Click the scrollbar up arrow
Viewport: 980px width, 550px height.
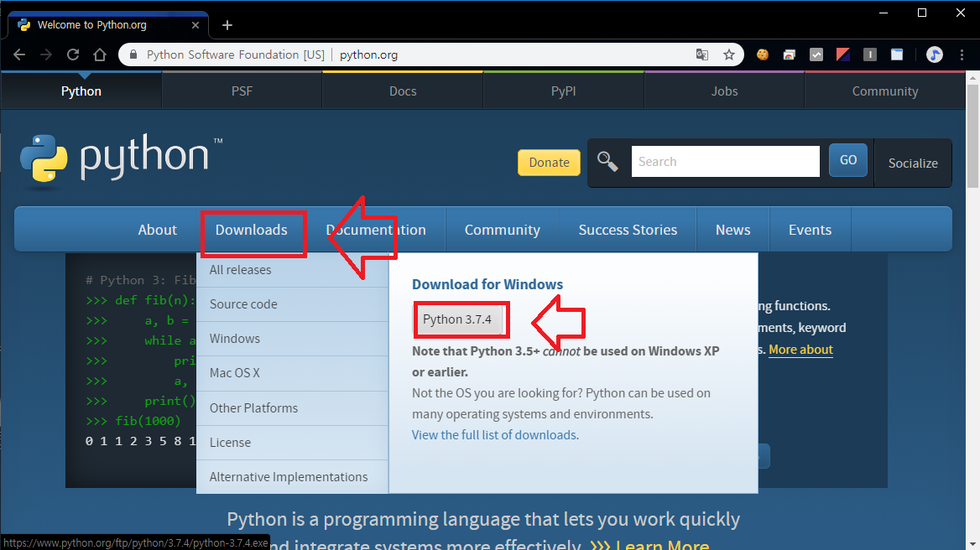click(x=972, y=78)
